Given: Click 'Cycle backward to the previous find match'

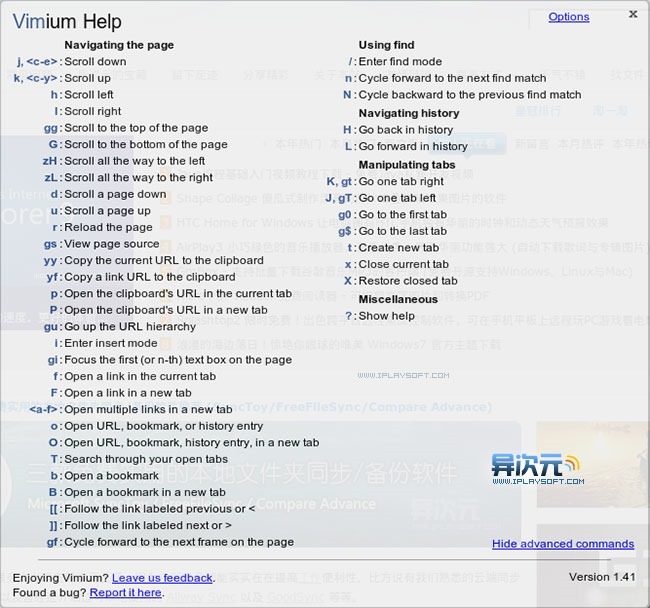Looking at the screenshot, I should 470,95.
